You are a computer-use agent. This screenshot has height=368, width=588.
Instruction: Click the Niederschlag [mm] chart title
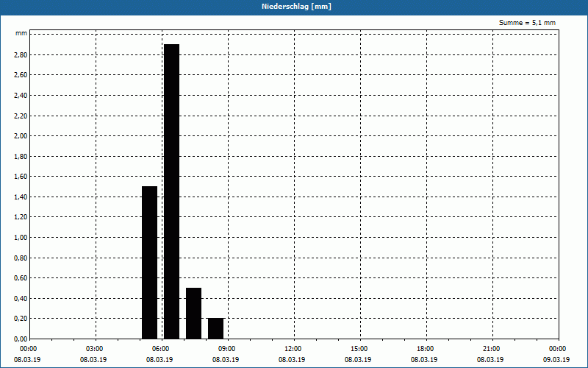click(296, 7)
